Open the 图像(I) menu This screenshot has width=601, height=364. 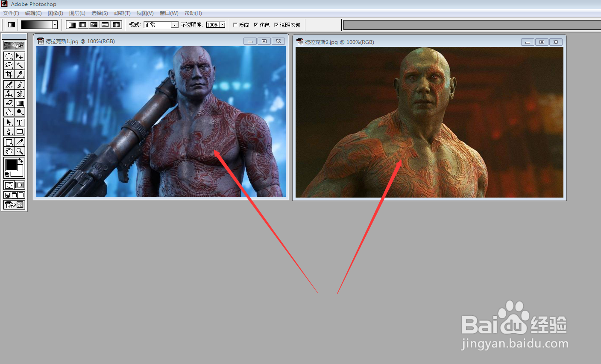pos(56,13)
